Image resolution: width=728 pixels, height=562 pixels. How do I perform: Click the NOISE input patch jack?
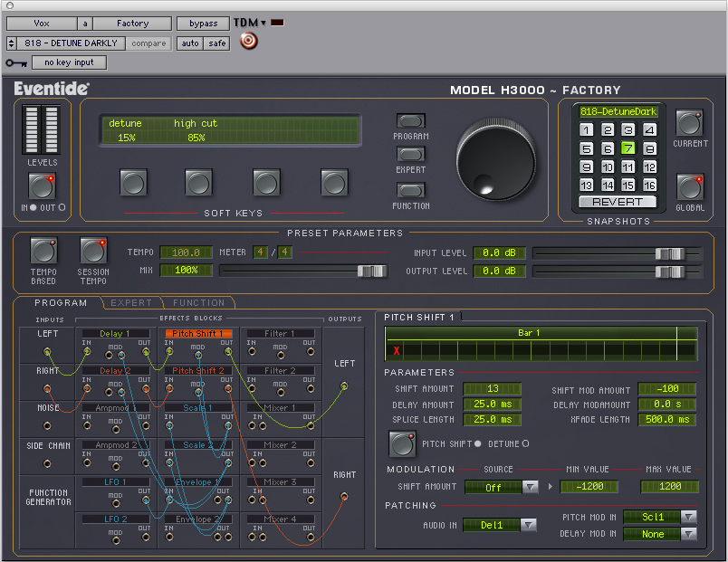[x=47, y=425]
